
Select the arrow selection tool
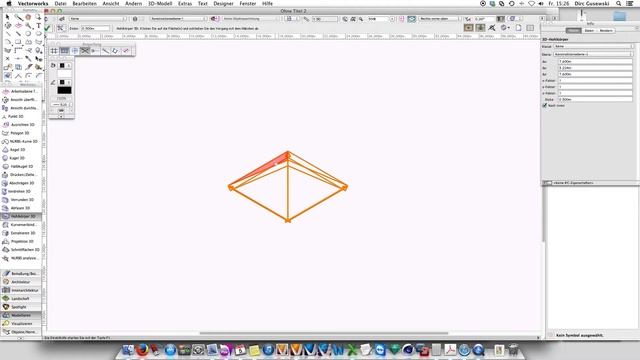[7, 18]
